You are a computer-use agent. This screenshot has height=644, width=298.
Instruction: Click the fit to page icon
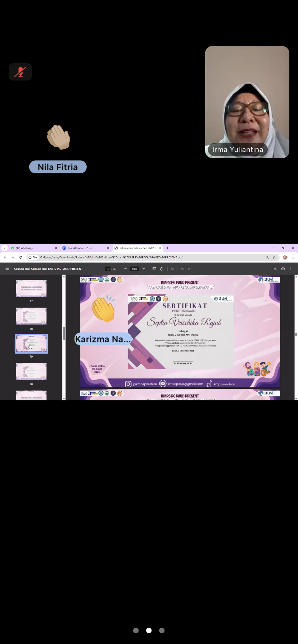pyautogui.click(x=154, y=269)
